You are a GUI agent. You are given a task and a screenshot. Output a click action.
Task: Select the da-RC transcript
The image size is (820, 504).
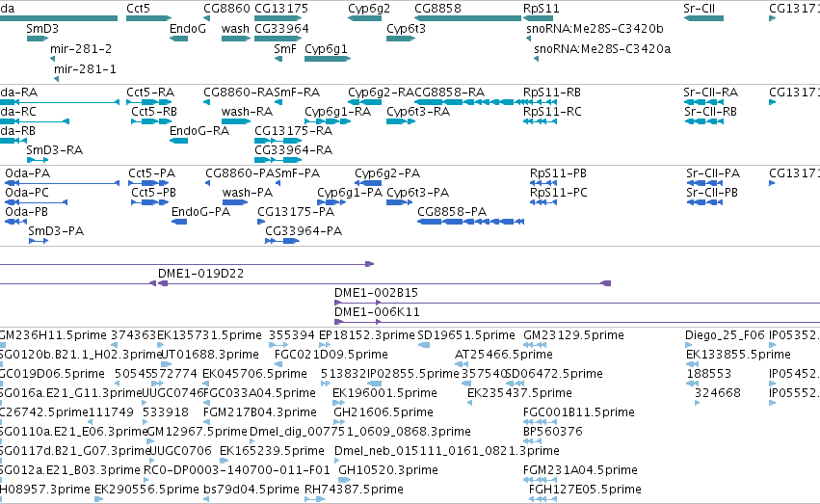(35, 121)
